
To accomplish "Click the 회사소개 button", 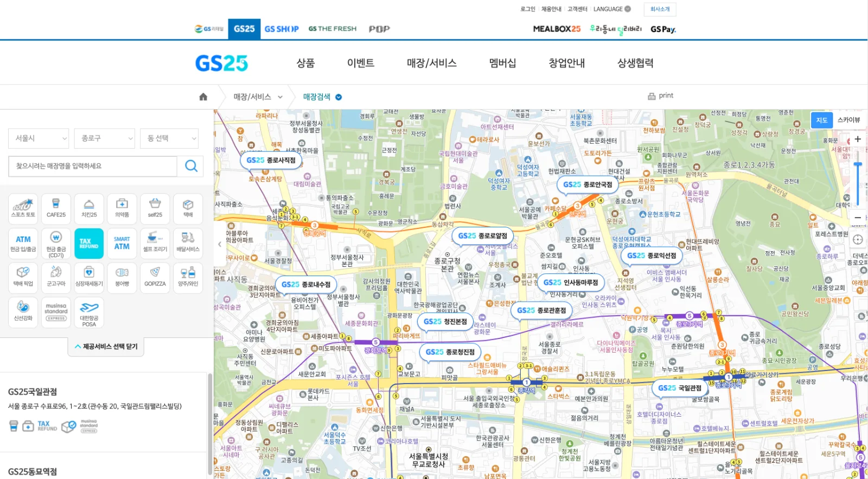I will pyautogui.click(x=660, y=9).
